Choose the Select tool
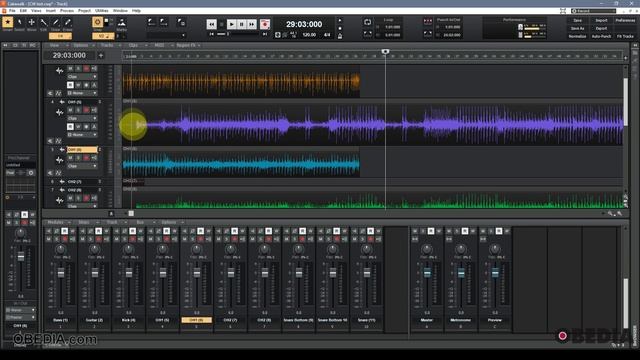The image size is (640, 360). pos(19,22)
